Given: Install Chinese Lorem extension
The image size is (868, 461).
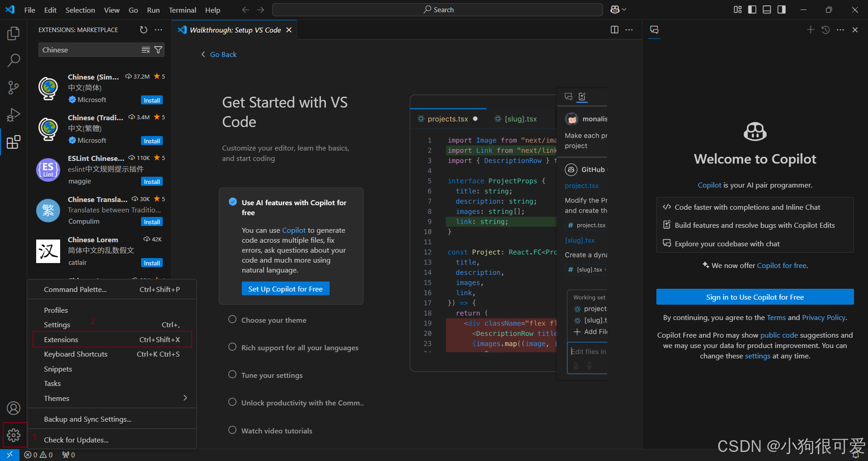Looking at the screenshot, I should pos(152,263).
